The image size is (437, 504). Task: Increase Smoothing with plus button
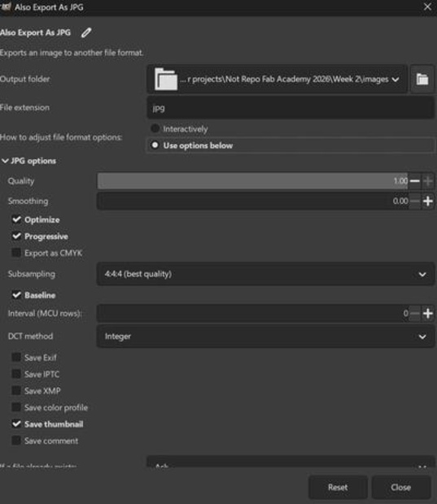pos(428,202)
